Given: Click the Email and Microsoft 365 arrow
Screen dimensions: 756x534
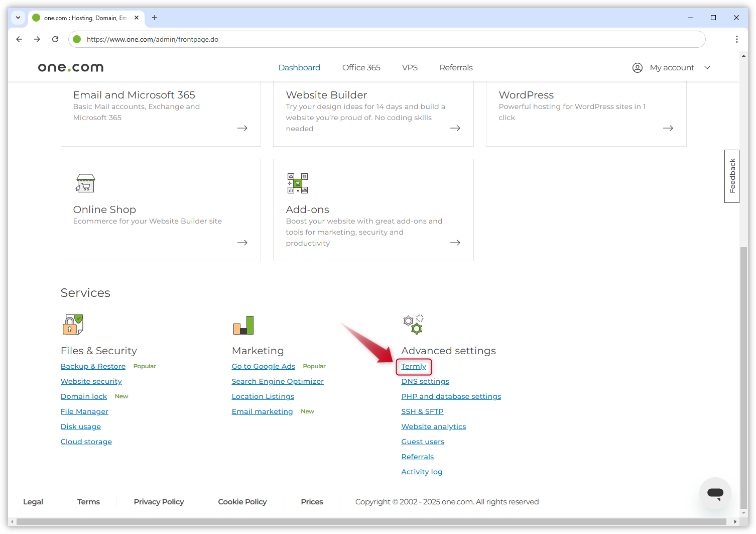Looking at the screenshot, I should pyautogui.click(x=242, y=128).
